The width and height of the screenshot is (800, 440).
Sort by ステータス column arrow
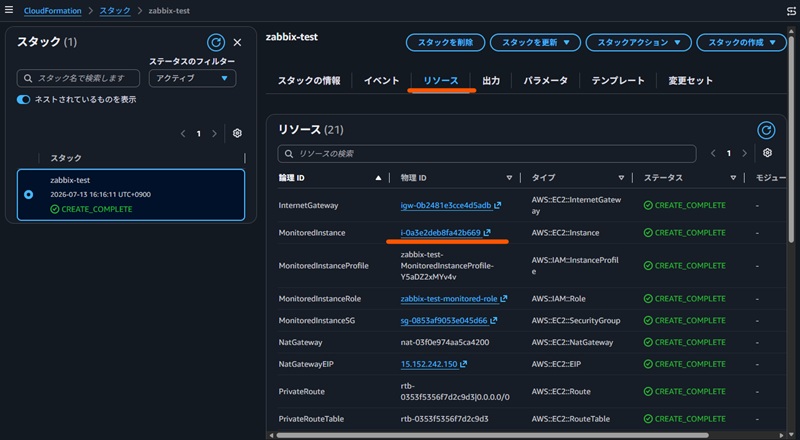pyautogui.click(x=733, y=178)
